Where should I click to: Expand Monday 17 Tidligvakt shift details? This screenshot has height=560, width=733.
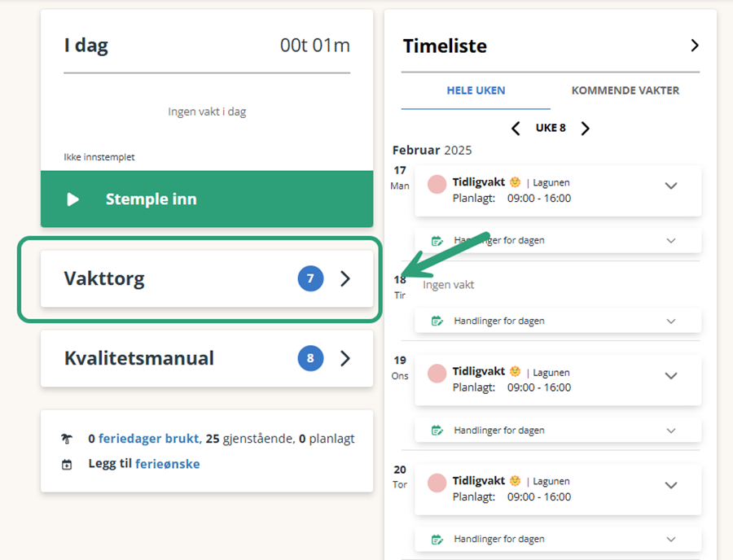click(671, 186)
